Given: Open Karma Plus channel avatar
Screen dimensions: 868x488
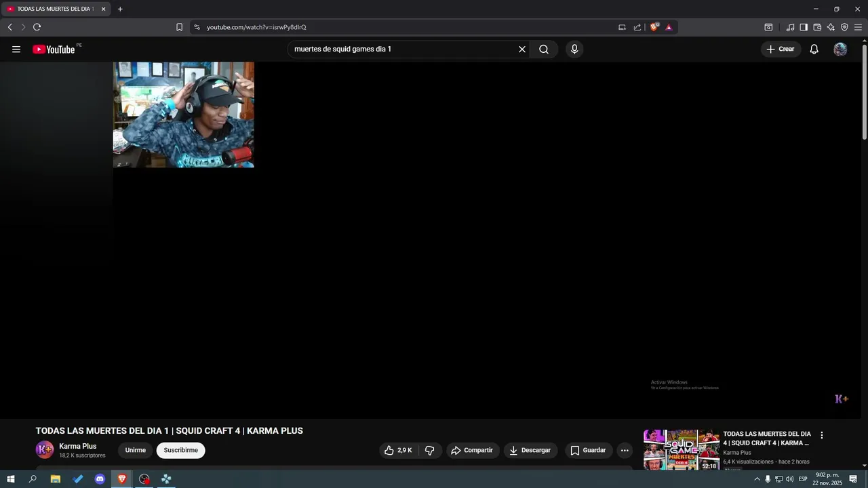Looking at the screenshot, I should (45, 450).
